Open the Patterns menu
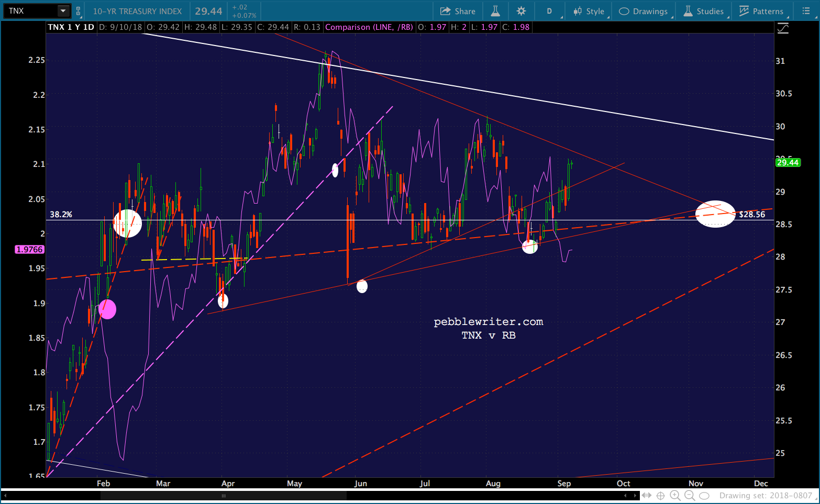Image resolution: width=820 pixels, height=504 pixels. (761, 11)
